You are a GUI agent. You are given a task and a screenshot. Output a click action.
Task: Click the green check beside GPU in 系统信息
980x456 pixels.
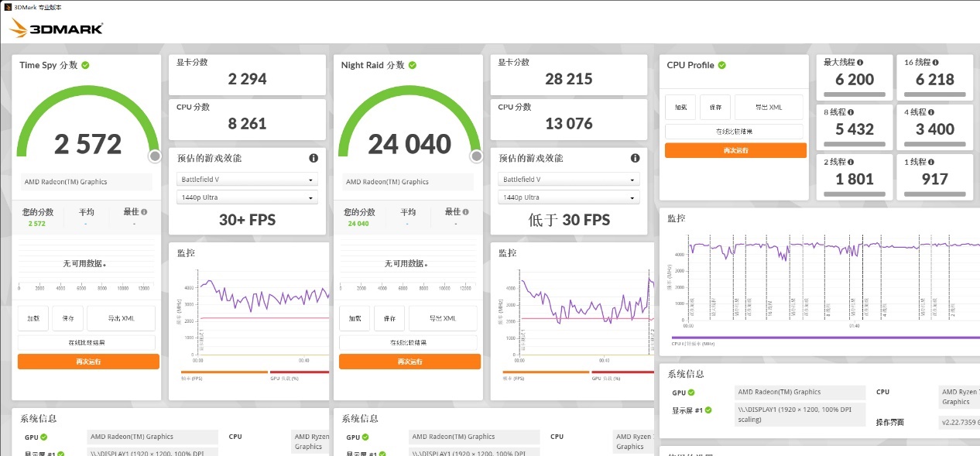[690, 393]
